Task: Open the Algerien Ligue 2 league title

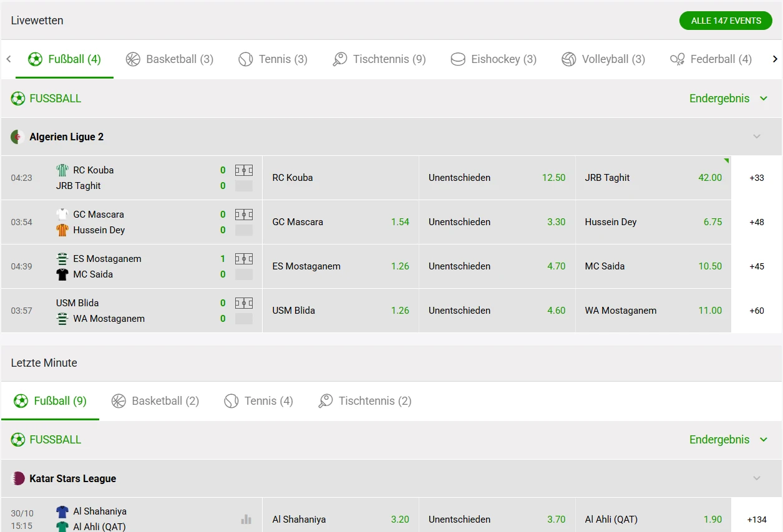Action: (x=67, y=137)
